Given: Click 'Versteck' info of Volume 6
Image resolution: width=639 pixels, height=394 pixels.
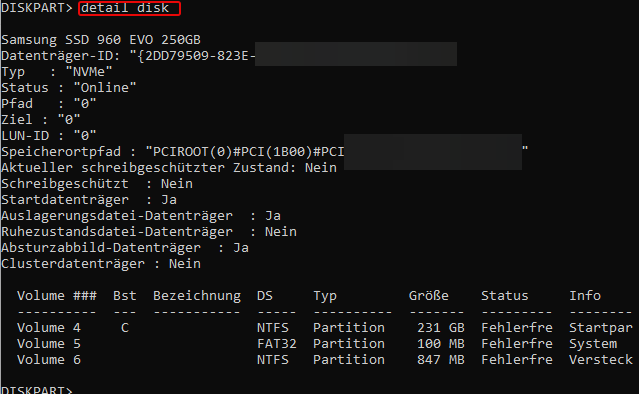Looking at the screenshot, I should 601,359.
